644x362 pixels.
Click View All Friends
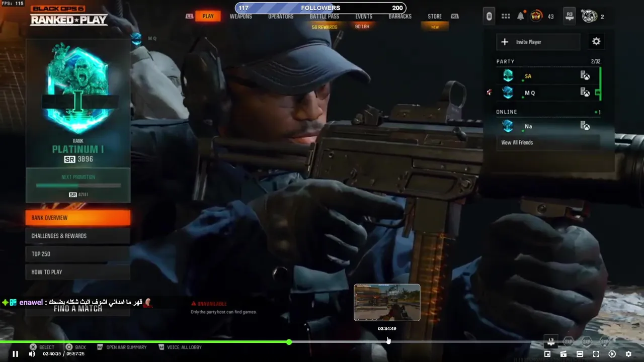point(517,142)
